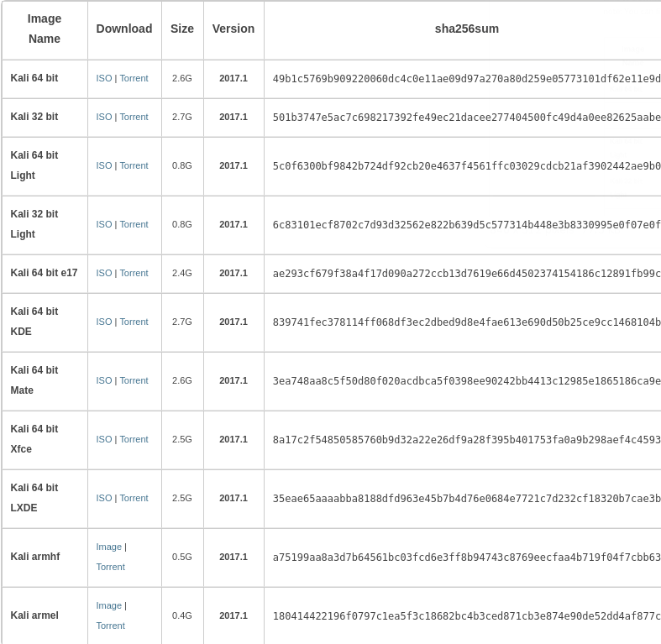Select the sha256sum starting with 180414422196
The width and height of the screenshot is (661, 644).
[467, 616]
